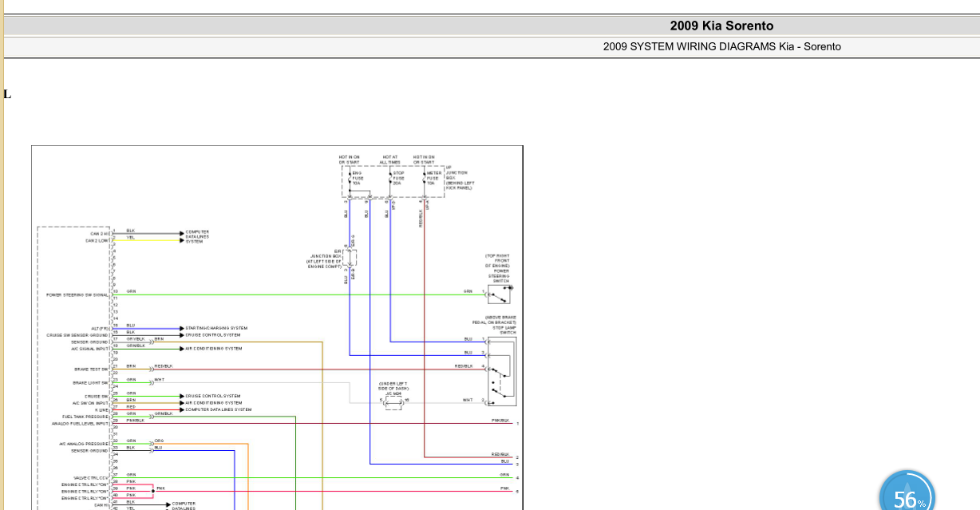Click the 'HOT AT ALL TIMES' label
This screenshot has width=980, height=510.
[x=390, y=160]
